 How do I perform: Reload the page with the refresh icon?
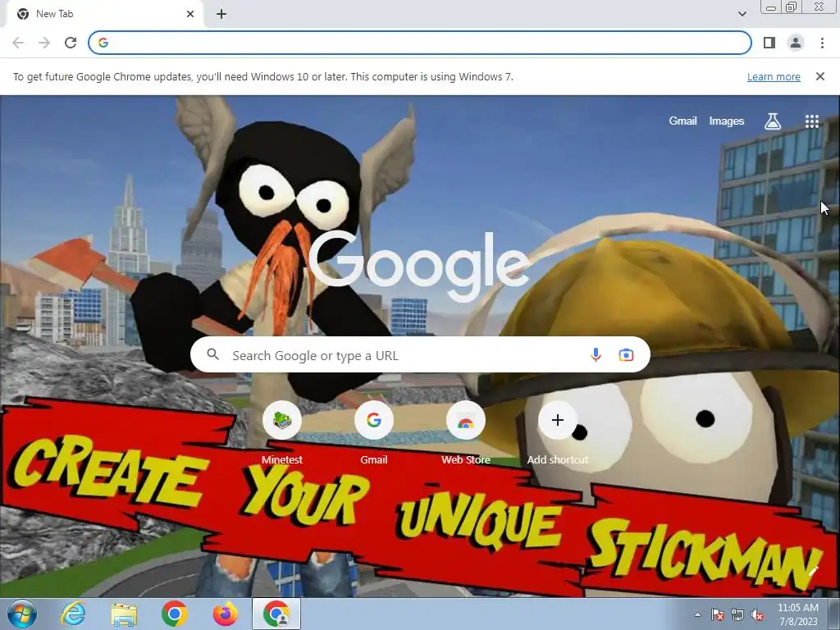71,43
